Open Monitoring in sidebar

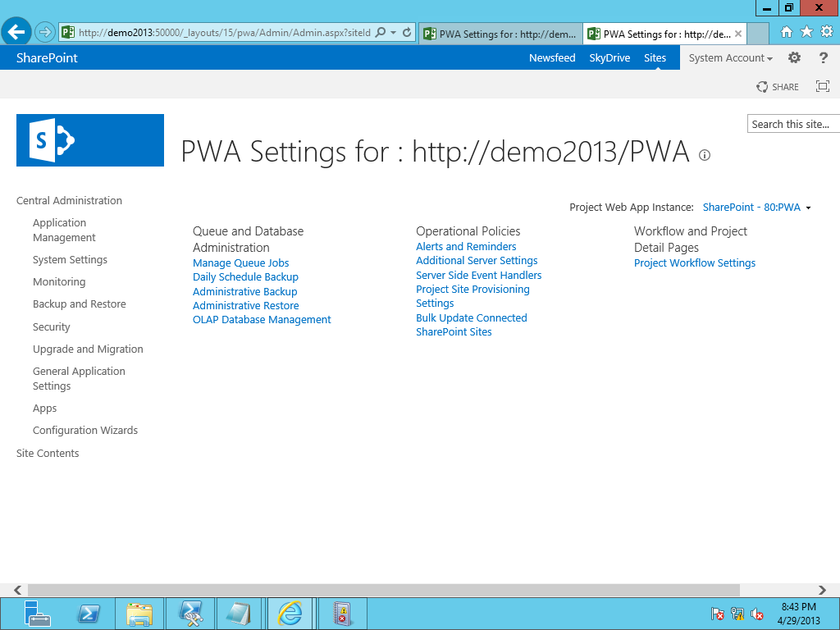coord(59,282)
